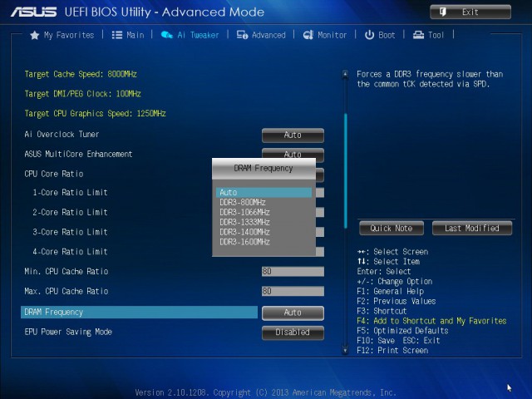Open the DRAM Frequency Auto dropdown
Screen dimensions: 532x399
293,313
